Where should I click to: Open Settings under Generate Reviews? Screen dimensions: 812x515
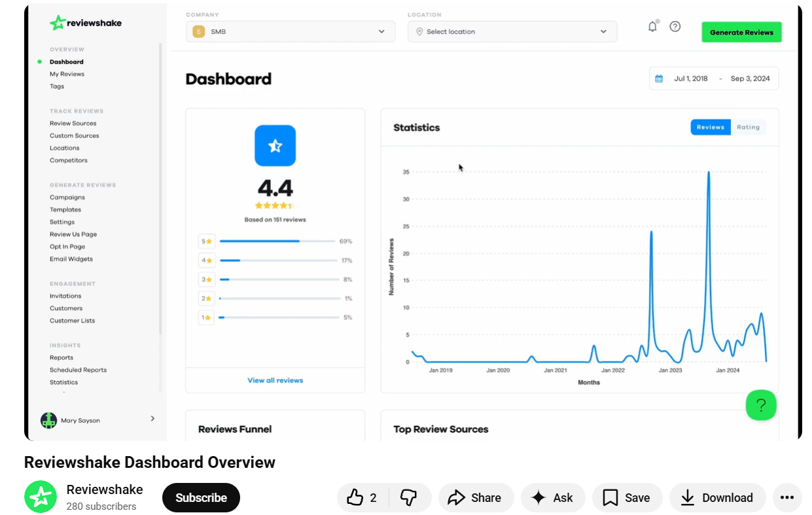coord(62,222)
